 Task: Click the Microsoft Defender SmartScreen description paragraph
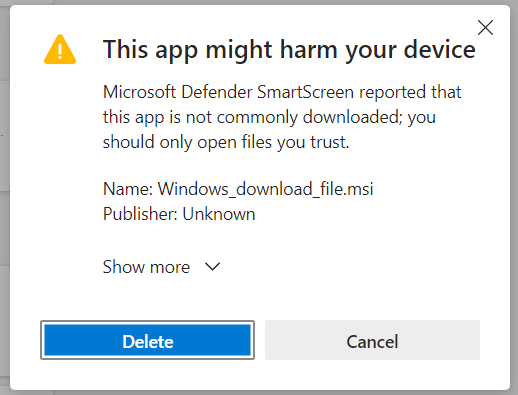(282, 117)
